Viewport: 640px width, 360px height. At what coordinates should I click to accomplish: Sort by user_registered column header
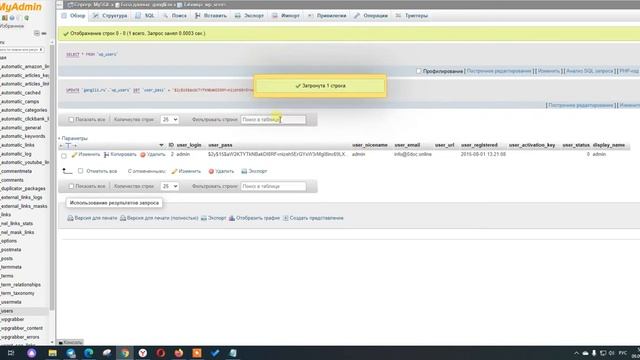point(479,145)
